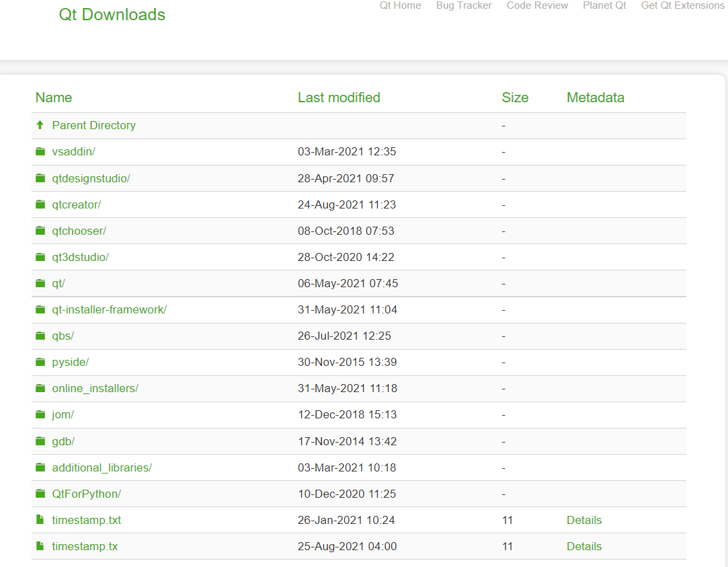Click the folder icon next to qtchooser/
The width and height of the screenshot is (728, 567).
(x=40, y=231)
